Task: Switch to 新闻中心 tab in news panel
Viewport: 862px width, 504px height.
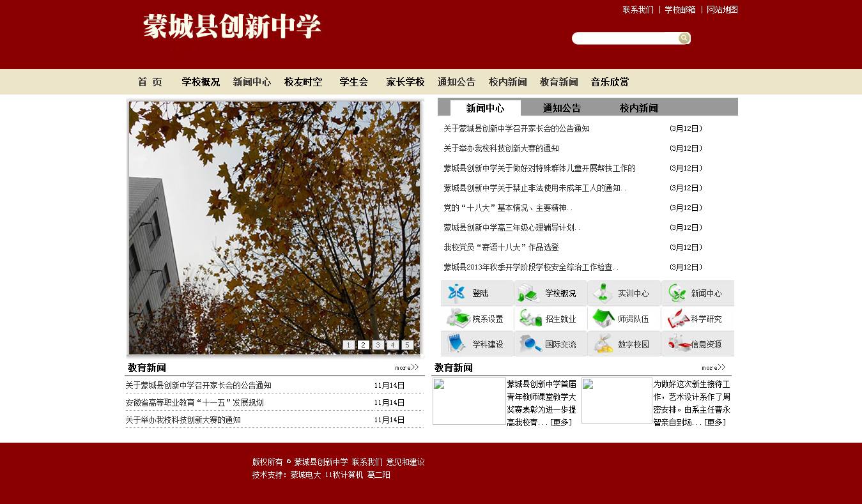Action: point(486,108)
